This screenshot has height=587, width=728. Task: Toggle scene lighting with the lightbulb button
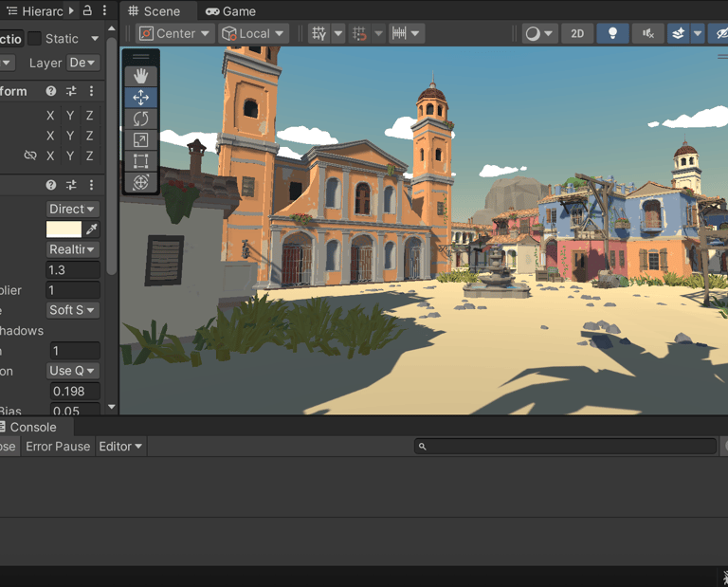coord(612,33)
